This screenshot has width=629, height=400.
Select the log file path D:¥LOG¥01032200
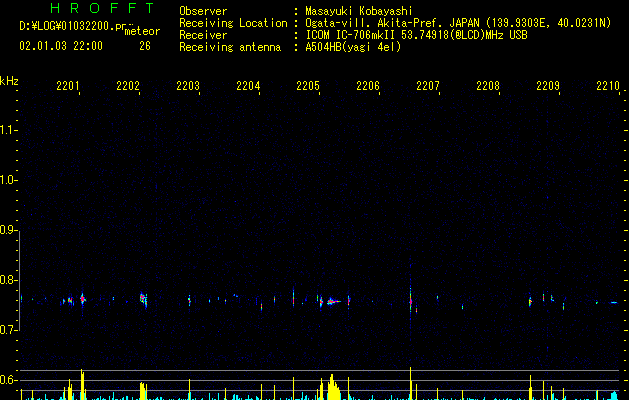pos(76,26)
